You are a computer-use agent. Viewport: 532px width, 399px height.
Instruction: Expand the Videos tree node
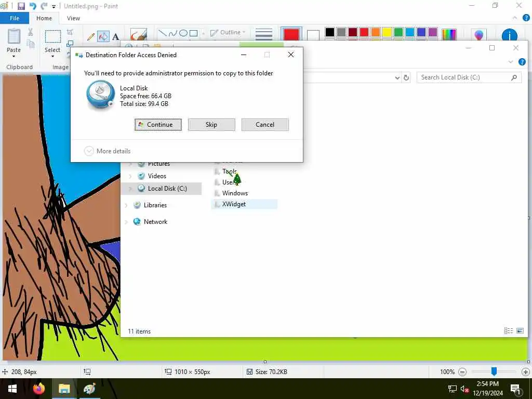tap(130, 176)
